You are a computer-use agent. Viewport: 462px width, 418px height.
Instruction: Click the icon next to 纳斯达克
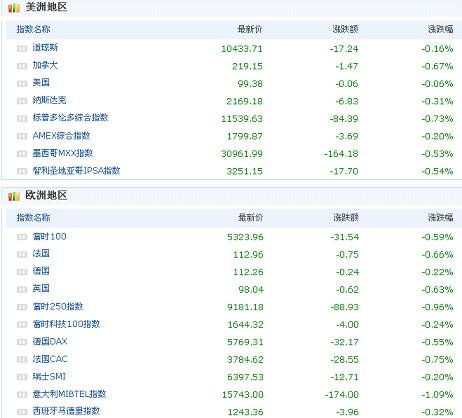[x=22, y=101]
